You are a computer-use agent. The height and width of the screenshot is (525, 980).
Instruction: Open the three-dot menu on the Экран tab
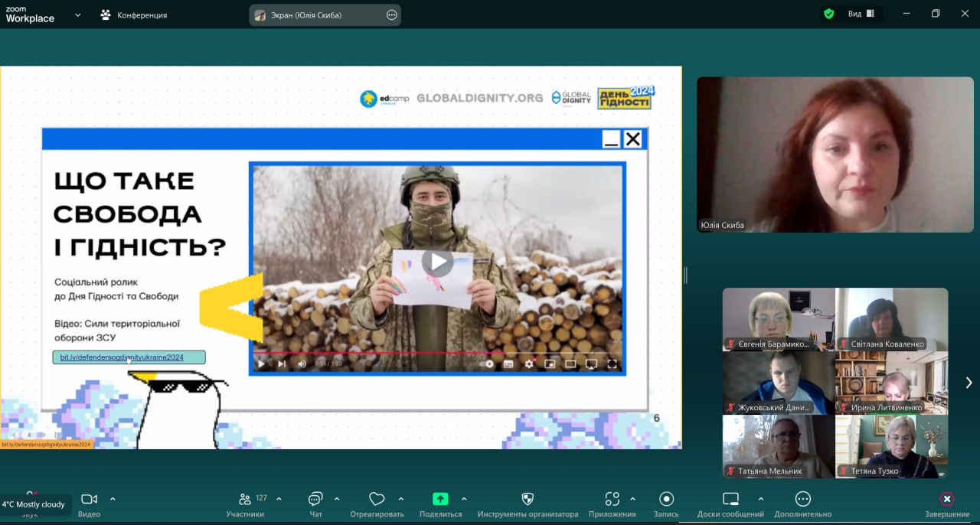click(392, 15)
